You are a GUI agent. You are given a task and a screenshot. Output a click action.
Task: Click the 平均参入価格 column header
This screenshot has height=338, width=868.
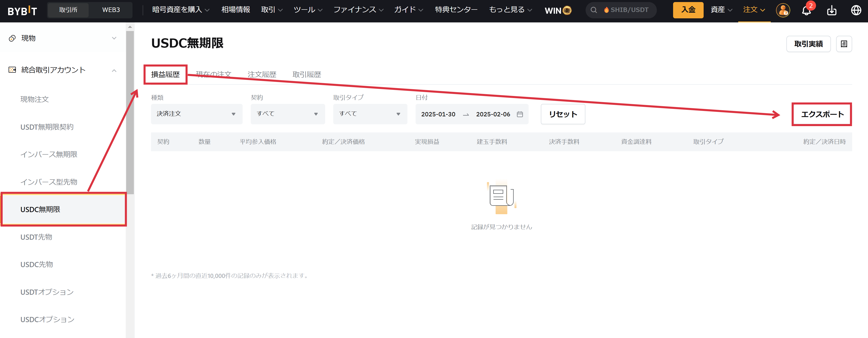coord(258,142)
